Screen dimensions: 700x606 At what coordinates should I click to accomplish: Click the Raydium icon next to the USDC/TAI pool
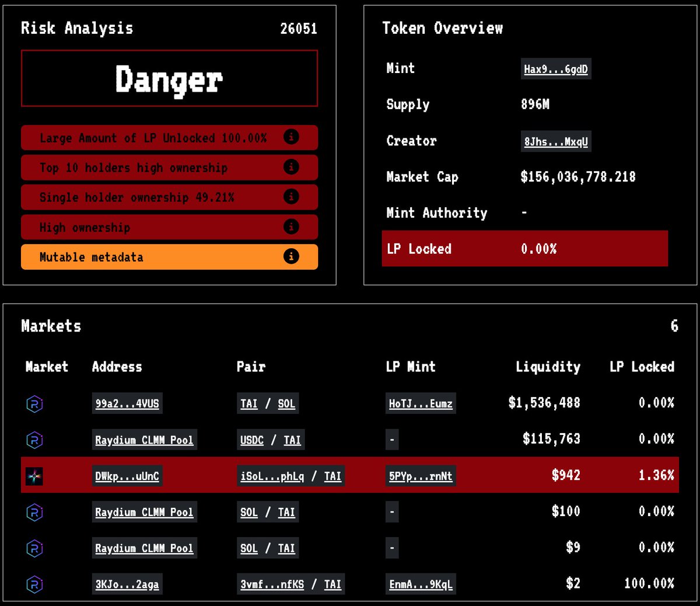click(34, 440)
